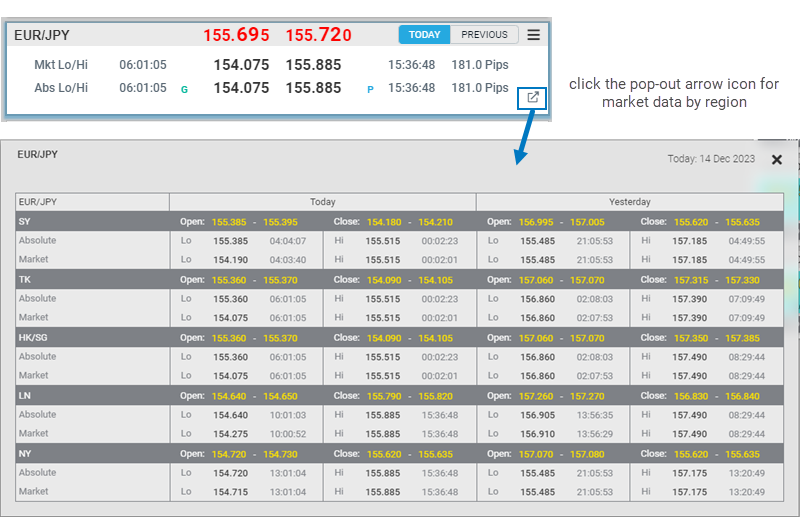Click the Yesterday column header
The width and height of the screenshot is (800, 517).
629,202
